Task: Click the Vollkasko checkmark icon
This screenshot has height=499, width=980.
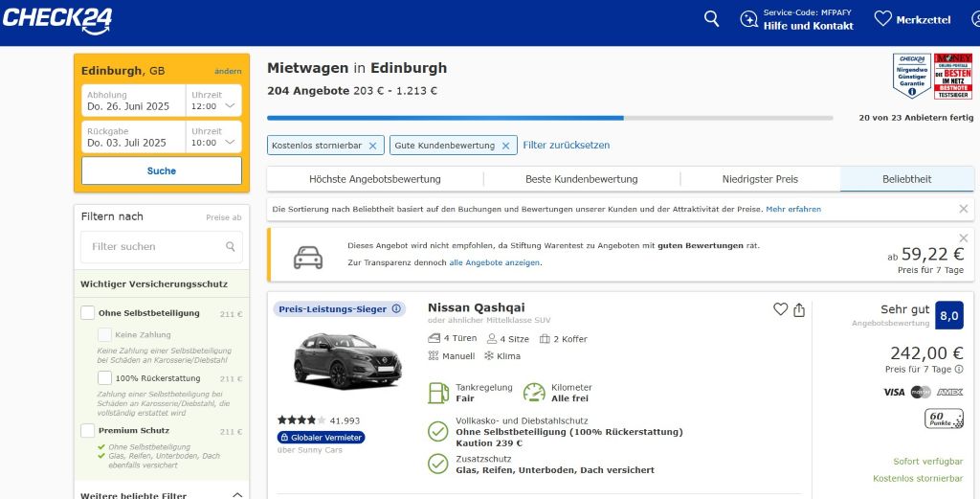Action: pos(437,431)
